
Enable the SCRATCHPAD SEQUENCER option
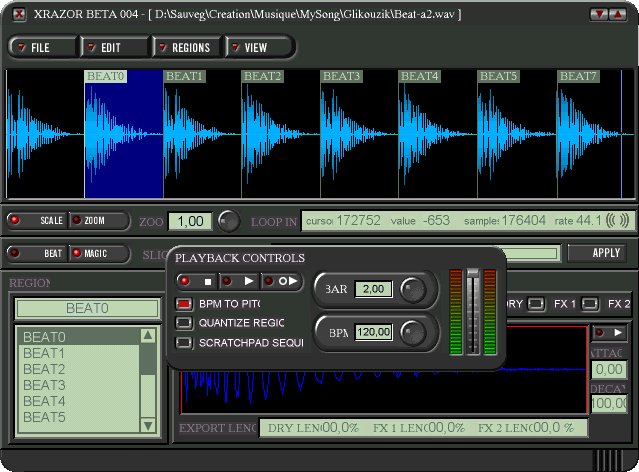[x=184, y=342]
